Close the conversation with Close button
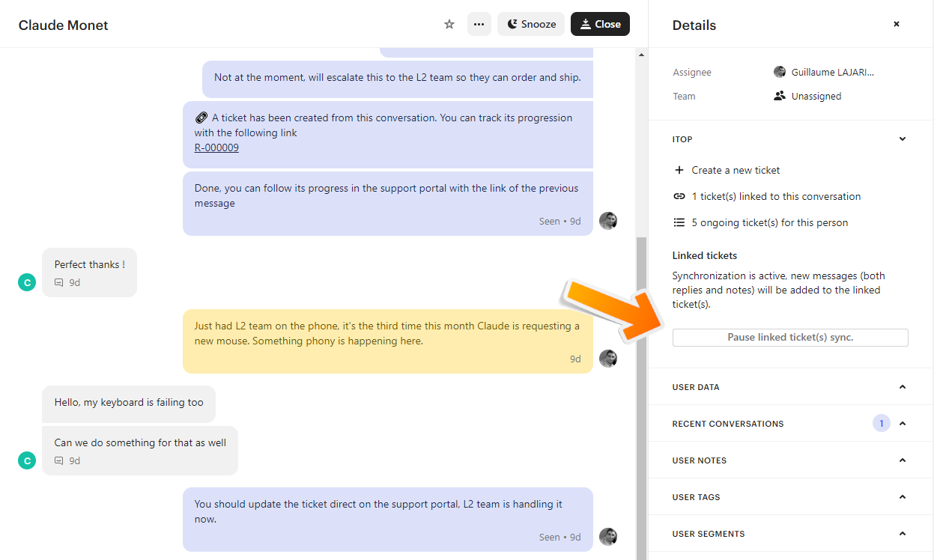This screenshot has width=934, height=560. tap(600, 24)
